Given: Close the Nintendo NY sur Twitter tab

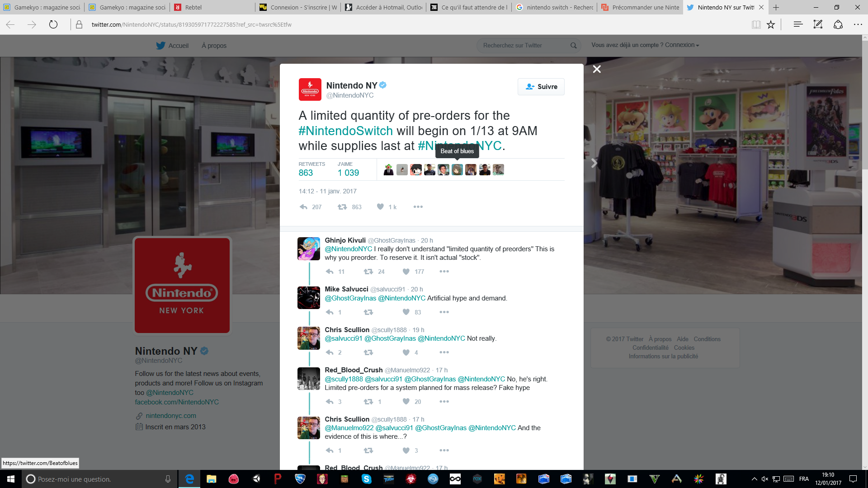Looking at the screenshot, I should [761, 7].
